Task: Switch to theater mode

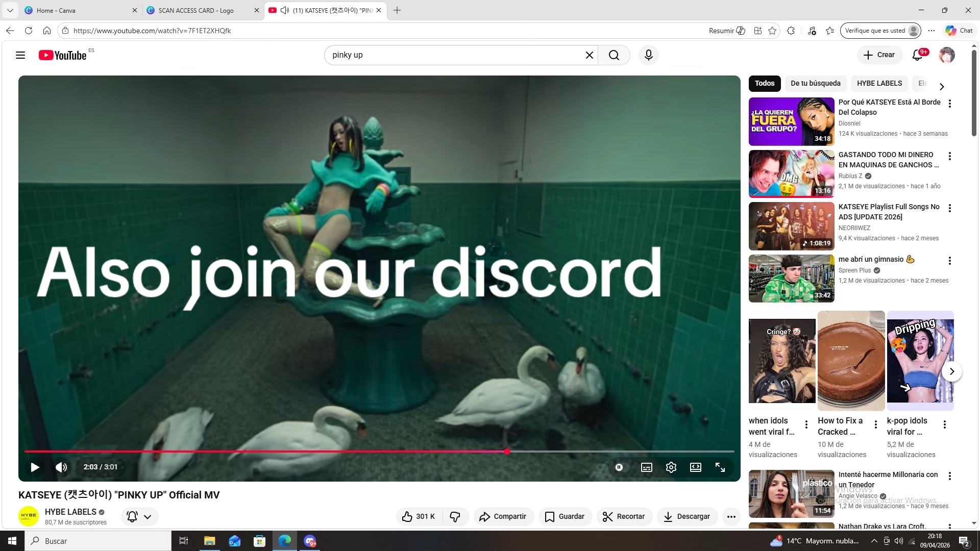Action: pos(696,467)
